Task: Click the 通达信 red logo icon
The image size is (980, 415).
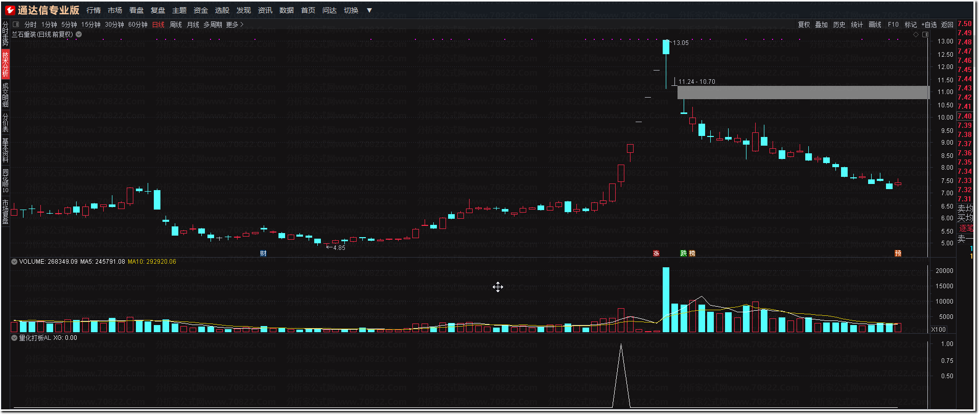Action: [x=10, y=10]
